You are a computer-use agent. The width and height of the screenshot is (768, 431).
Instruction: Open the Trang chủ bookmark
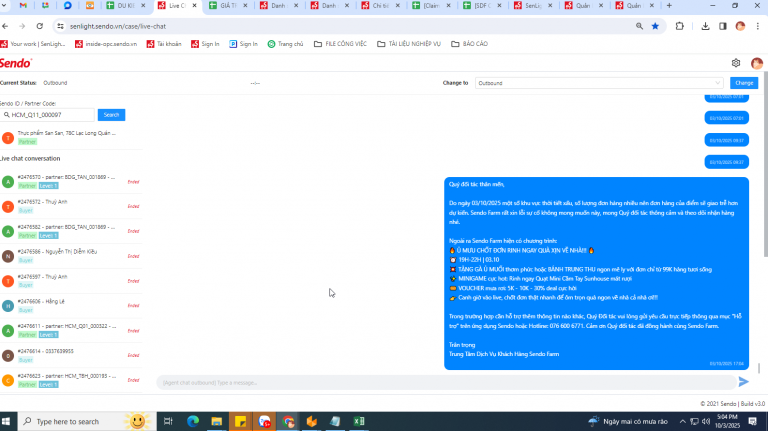(x=286, y=44)
